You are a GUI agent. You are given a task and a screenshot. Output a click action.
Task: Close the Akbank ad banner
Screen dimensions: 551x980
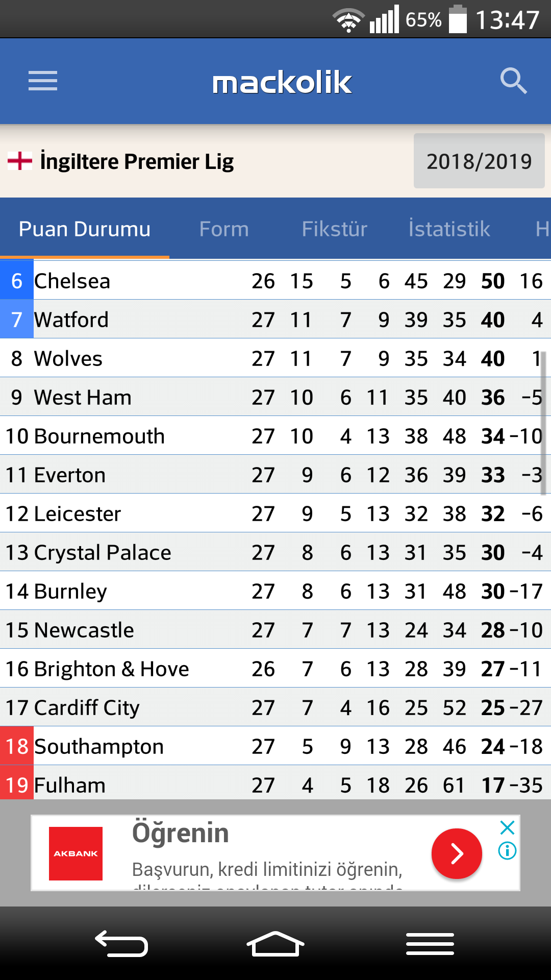coord(507,827)
